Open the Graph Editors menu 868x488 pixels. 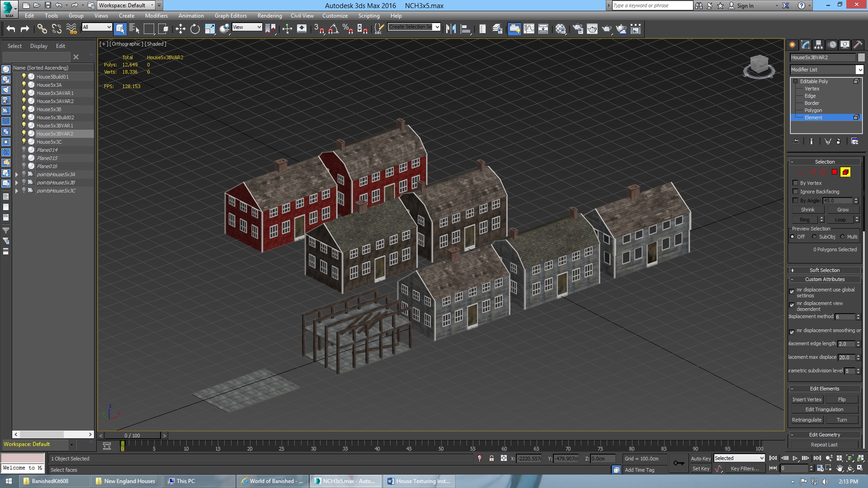231,15
